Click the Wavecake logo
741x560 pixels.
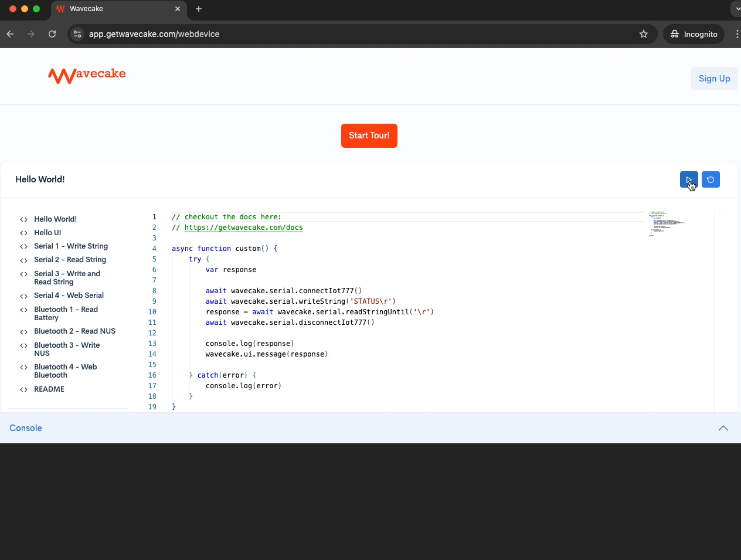tap(87, 75)
